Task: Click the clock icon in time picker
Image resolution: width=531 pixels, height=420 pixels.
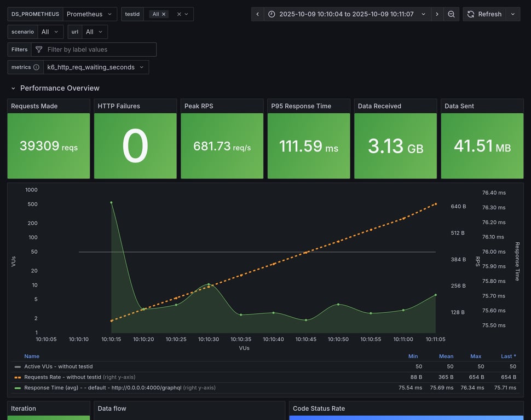Action: point(272,14)
